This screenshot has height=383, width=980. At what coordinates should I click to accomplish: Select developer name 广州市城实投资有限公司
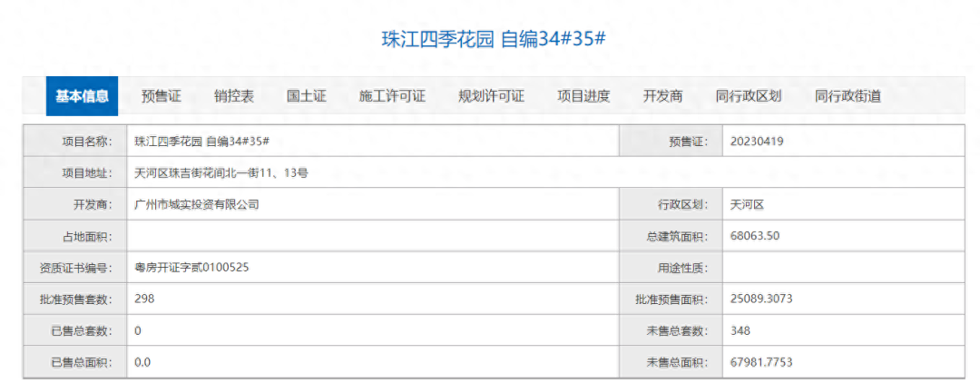pos(196,203)
